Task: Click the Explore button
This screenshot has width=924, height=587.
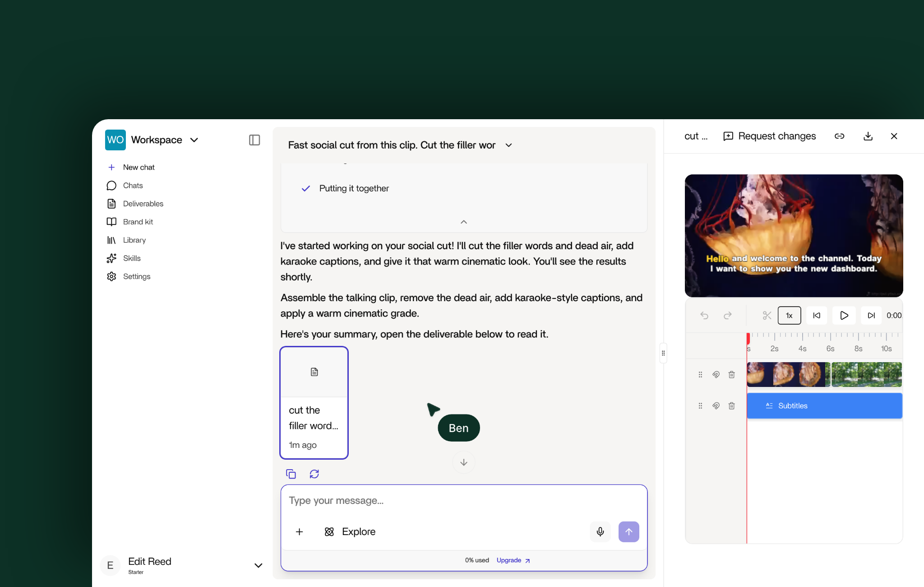Action: [x=350, y=531]
